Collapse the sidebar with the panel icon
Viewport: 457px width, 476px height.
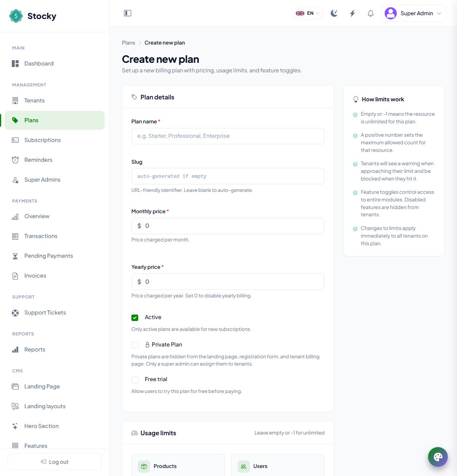128,13
